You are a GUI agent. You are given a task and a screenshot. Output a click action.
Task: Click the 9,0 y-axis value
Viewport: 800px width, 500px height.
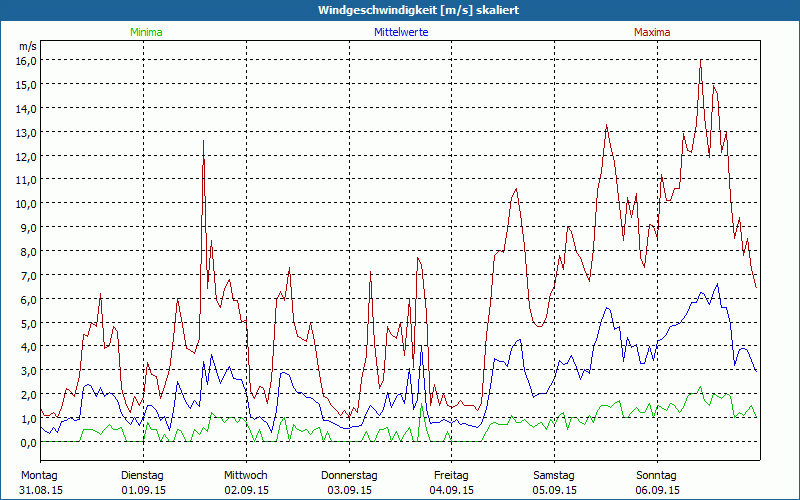point(28,228)
